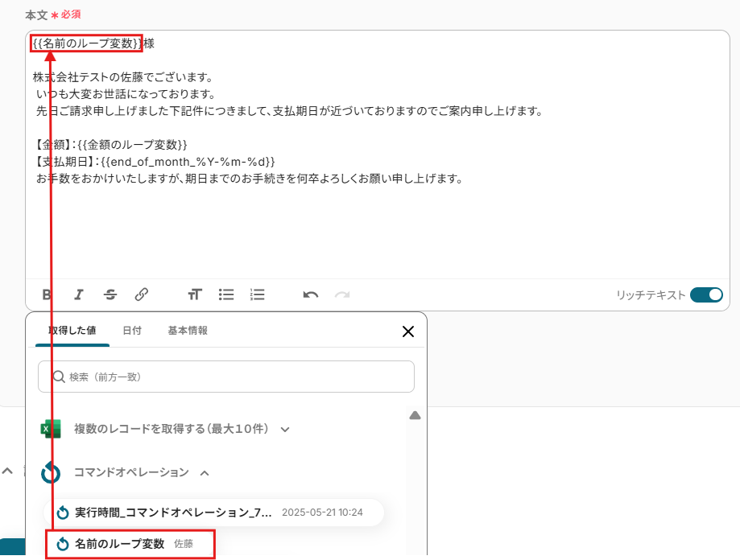Image resolution: width=740 pixels, height=560 pixels.
Task: Click the {{名前のループ変数}} variable in the body
Action: click(87, 43)
